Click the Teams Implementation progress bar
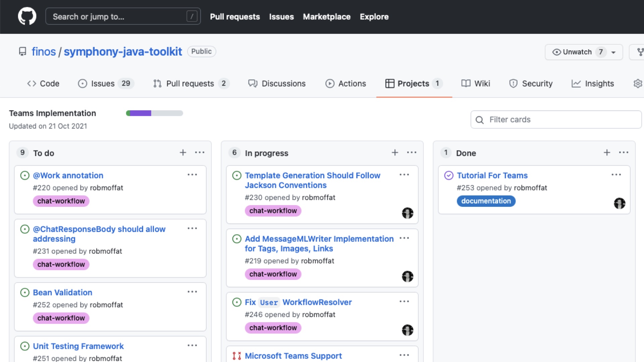 [154, 113]
